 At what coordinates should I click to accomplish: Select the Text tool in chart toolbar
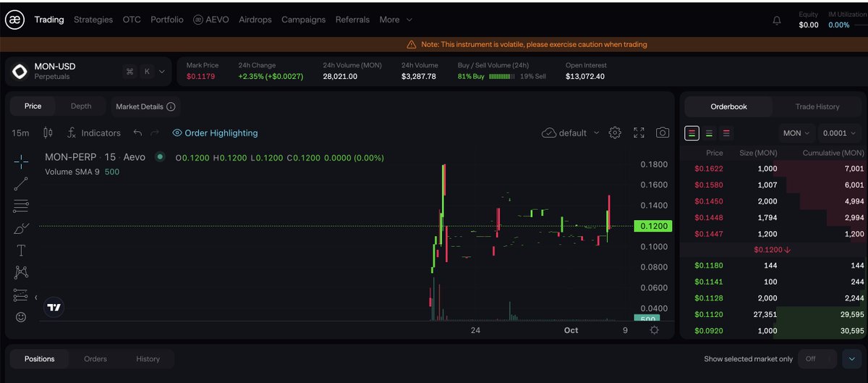pos(21,251)
